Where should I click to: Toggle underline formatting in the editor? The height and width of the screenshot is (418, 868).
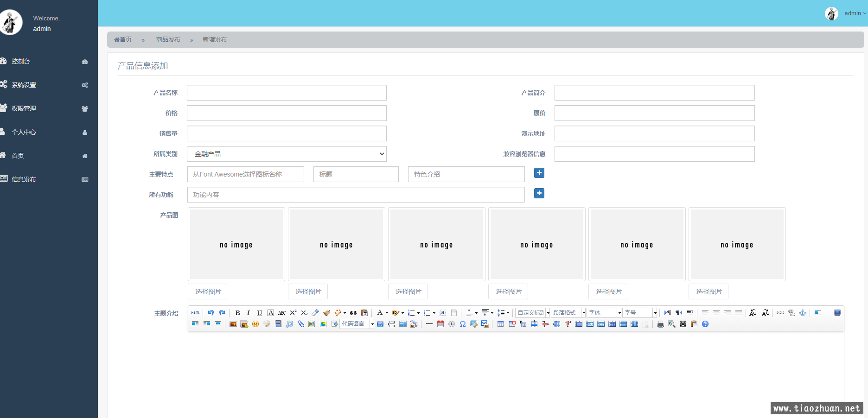259,313
